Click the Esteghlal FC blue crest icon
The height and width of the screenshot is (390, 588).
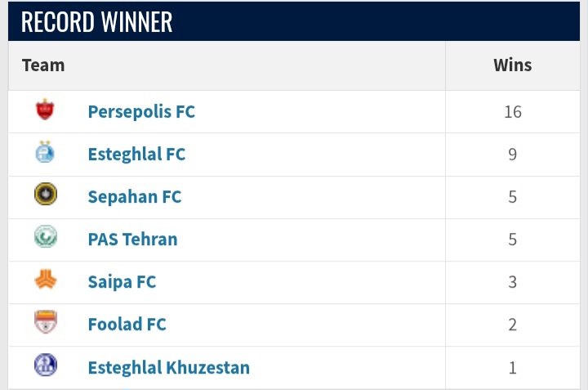[x=45, y=152]
